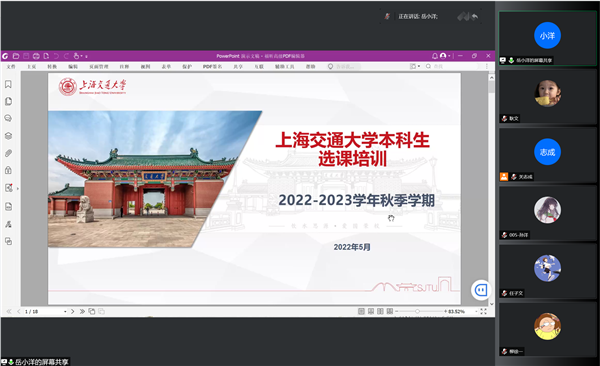
Task: Click the 岳小洋的屏幕共享 label at bottom left
Action: [41, 362]
